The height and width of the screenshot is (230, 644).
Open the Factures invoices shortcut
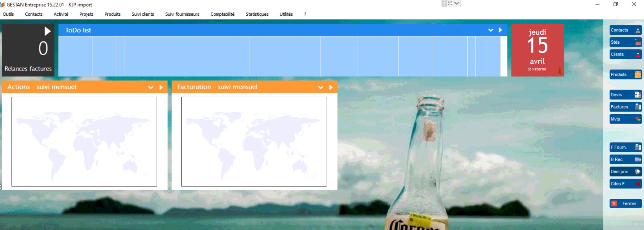625,107
